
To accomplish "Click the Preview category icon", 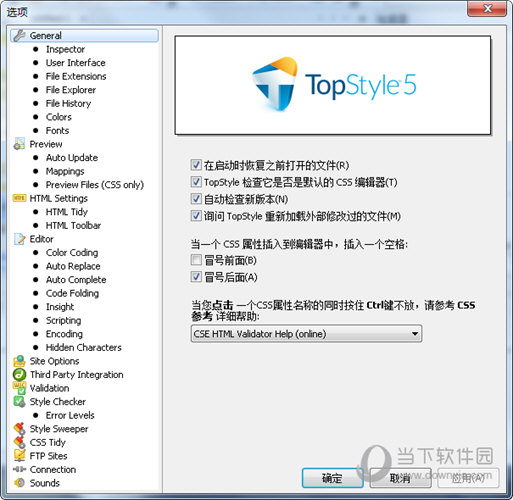I will pyautogui.click(x=19, y=144).
